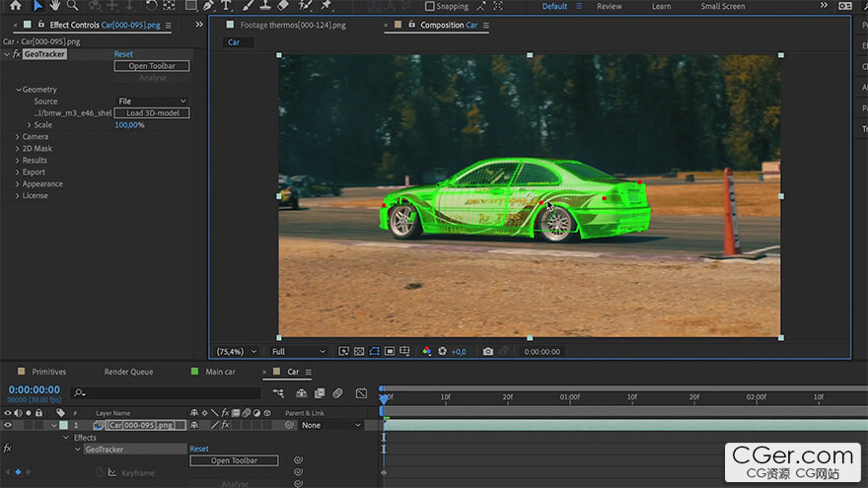Open the Full resolution dropdown
This screenshot has width=868, height=488.
298,351
